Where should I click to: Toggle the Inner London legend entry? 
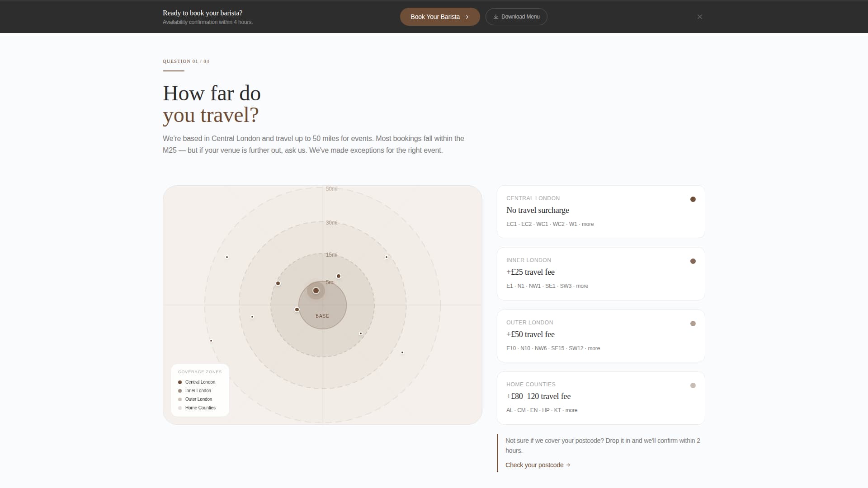(x=196, y=390)
